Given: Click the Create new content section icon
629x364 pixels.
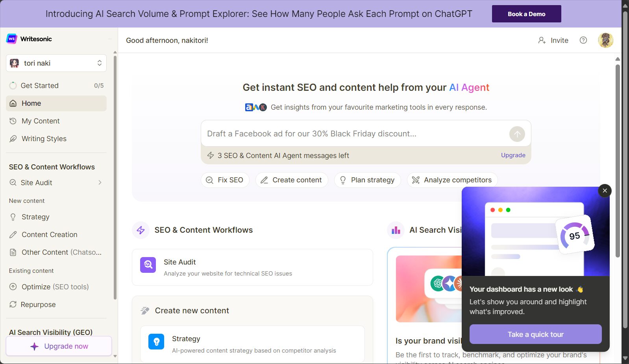Looking at the screenshot, I should click(145, 311).
